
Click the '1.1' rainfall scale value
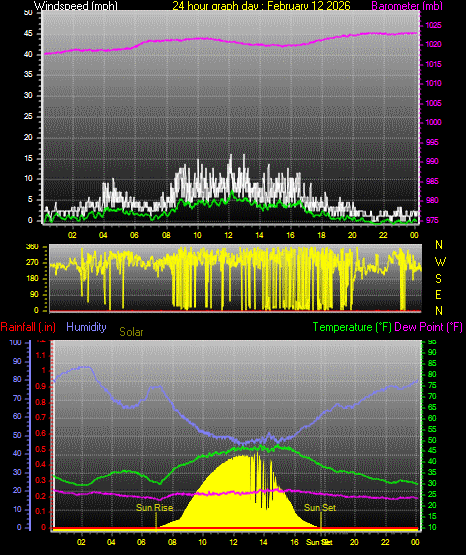tap(41, 355)
